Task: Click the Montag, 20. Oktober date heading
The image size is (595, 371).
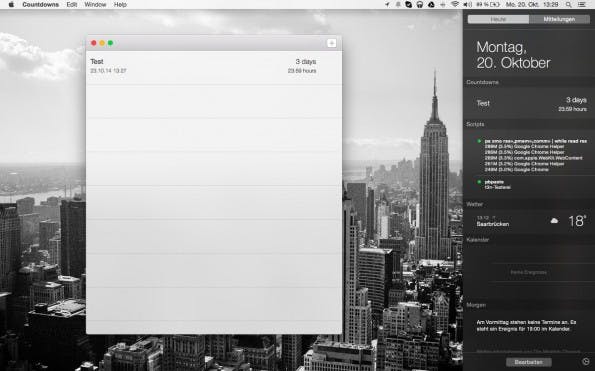Action: pyautogui.click(x=513, y=55)
